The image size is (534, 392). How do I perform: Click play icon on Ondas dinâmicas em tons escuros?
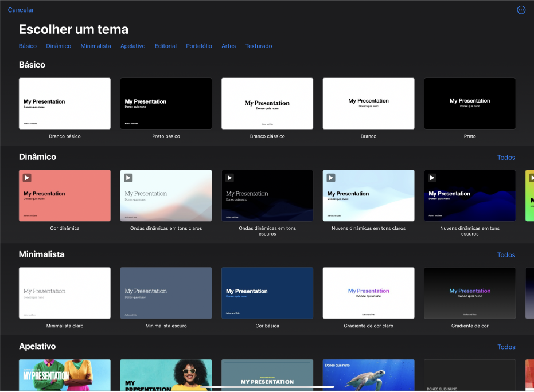[229, 178]
